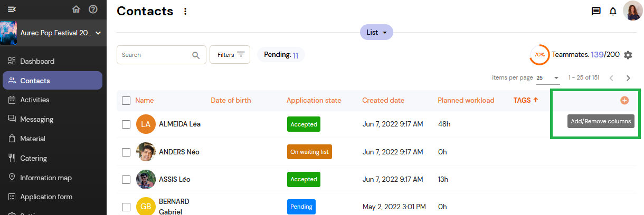This screenshot has width=644, height=215.
Task: Click the Activities calendar icon
Action: 12,100
